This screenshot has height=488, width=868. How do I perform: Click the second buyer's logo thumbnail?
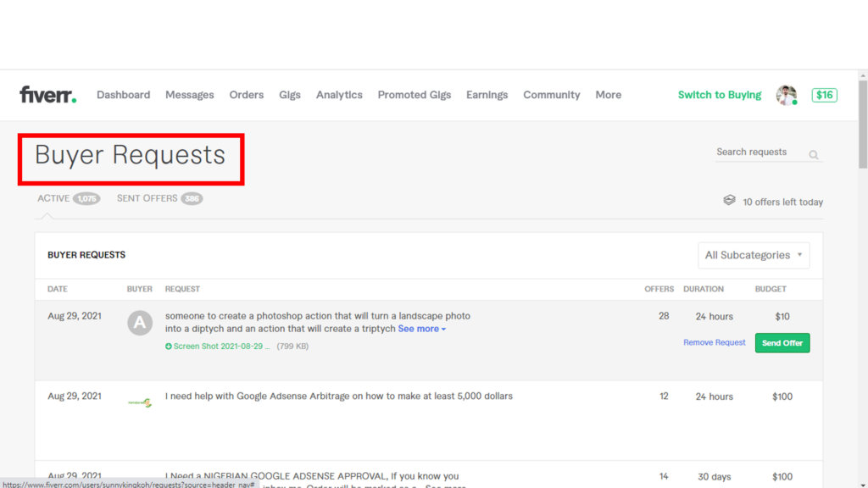click(x=140, y=402)
